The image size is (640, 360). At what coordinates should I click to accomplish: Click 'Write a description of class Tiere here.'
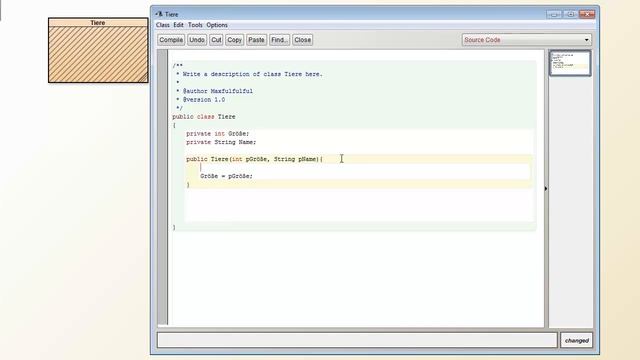coord(252,74)
